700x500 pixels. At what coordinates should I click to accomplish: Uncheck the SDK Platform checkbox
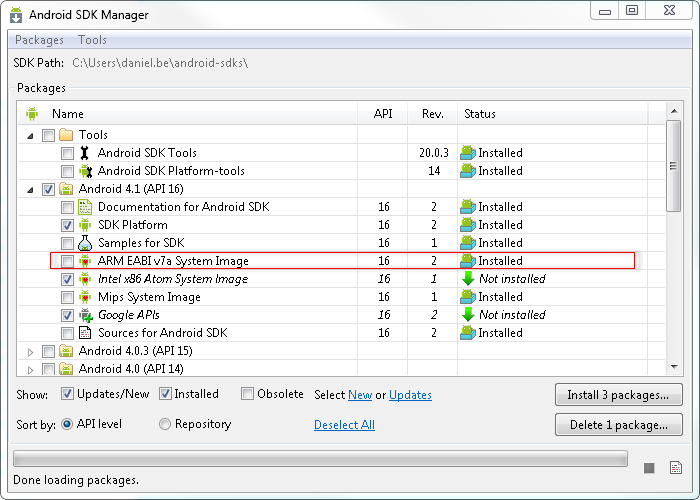[67, 225]
